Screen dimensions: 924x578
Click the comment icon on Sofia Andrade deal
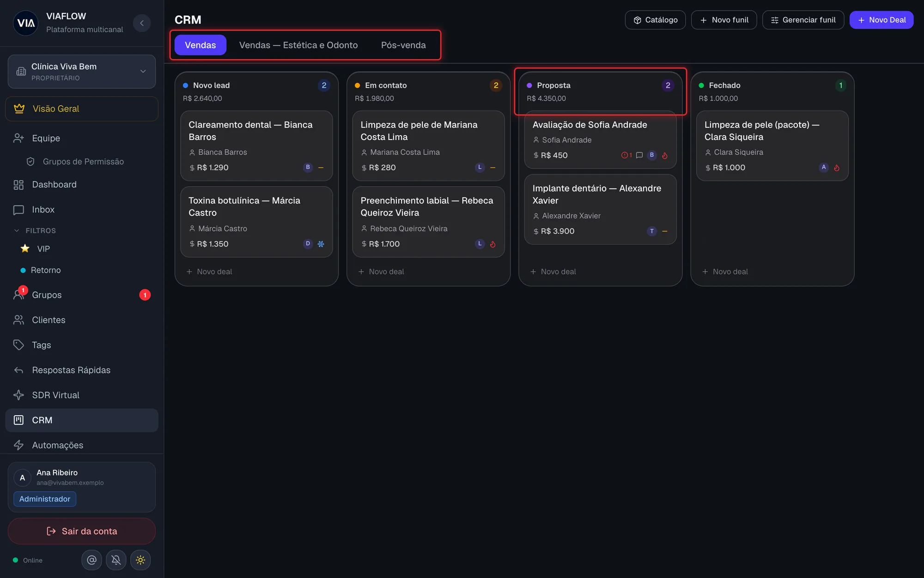point(639,155)
